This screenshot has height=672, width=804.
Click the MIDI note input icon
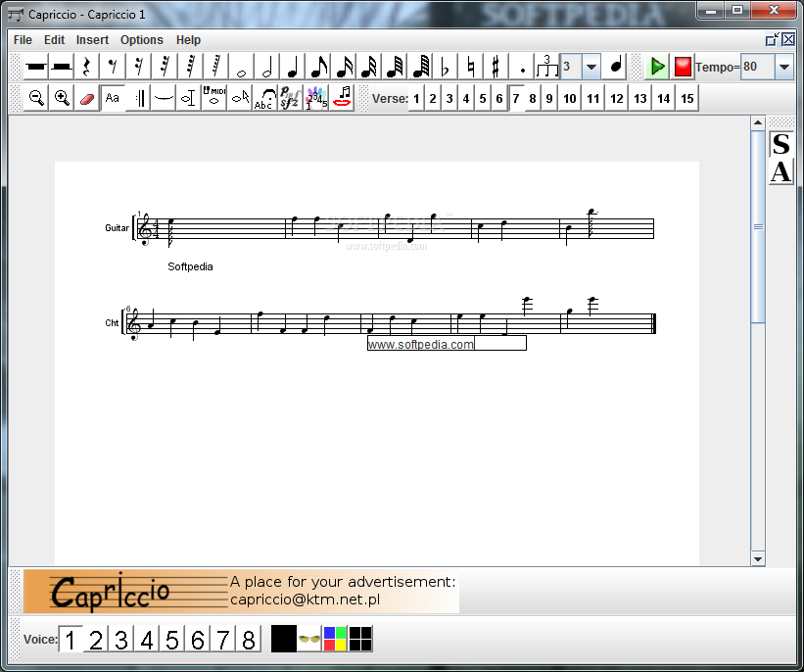(x=214, y=97)
